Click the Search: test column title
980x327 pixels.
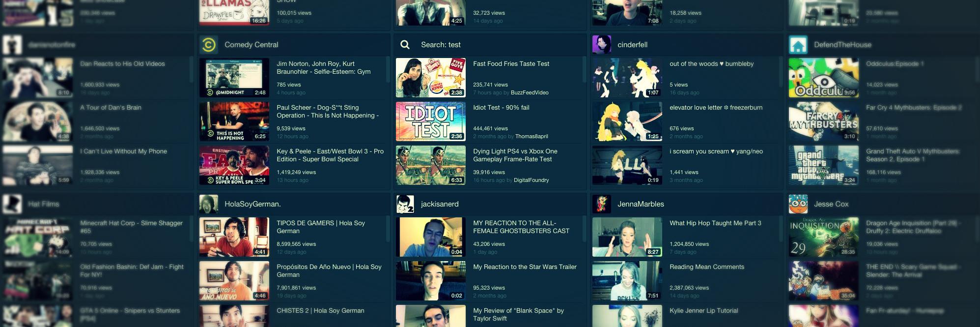[x=441, y=45]
